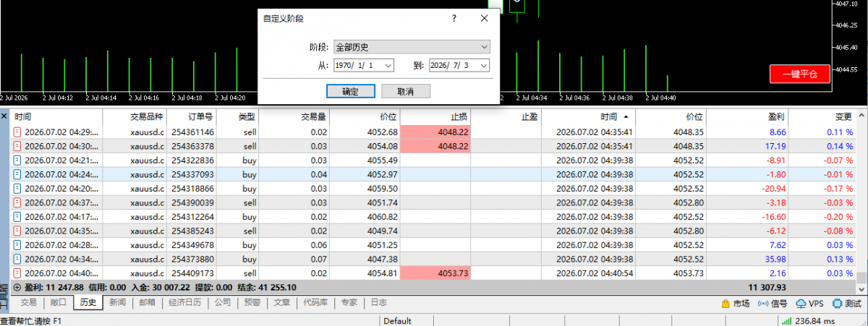
Task: Click the profit value 17.19
Action: (775, 146)
